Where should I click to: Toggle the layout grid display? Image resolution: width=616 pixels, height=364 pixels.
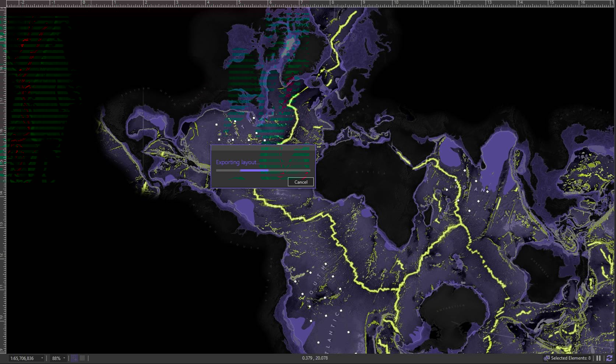click(82, 358)
